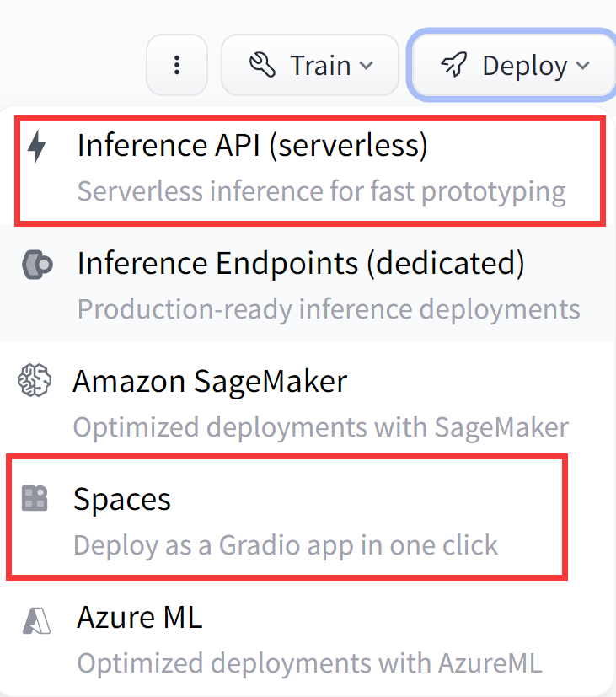Choose Inference Endpoints (dedicated) option

(301, 265)
